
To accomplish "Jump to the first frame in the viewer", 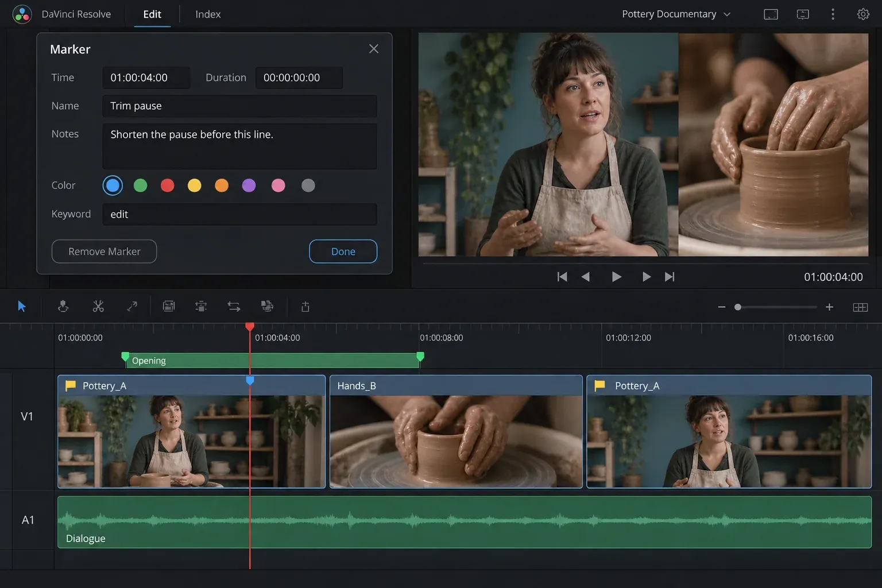I will tap(562, 277).
